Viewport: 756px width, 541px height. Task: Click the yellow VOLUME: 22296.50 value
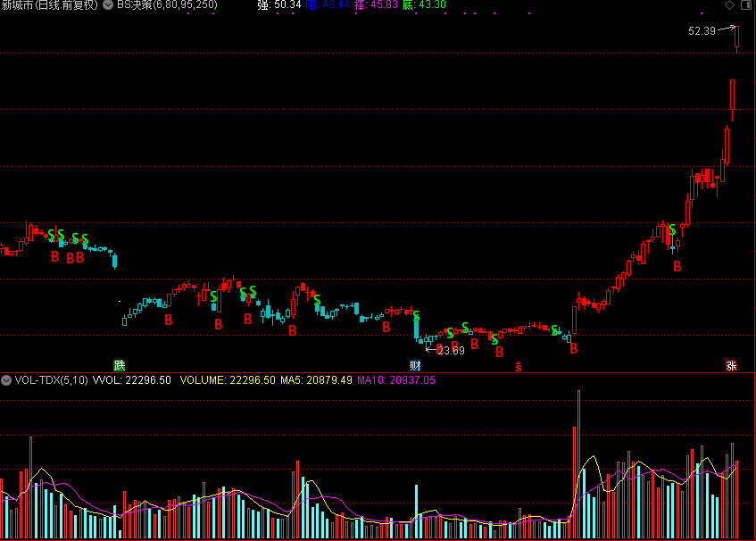228,380
